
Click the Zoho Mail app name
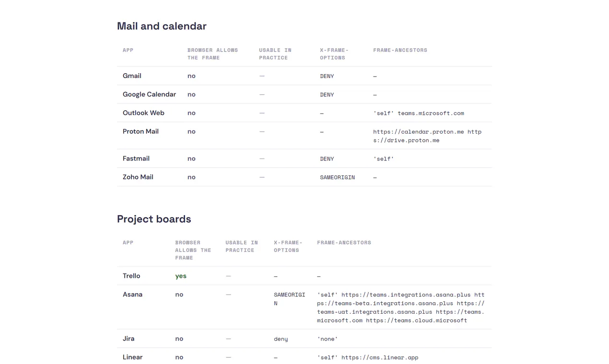138,177
